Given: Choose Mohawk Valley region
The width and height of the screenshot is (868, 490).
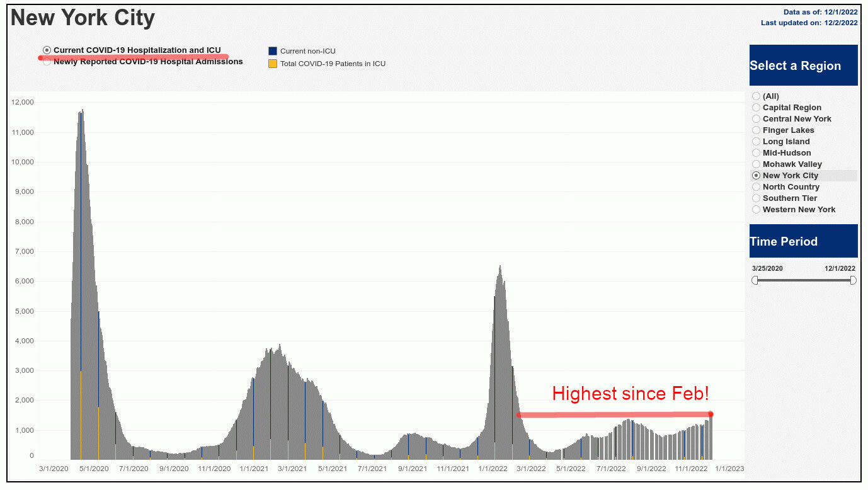Looking at the screenshot, I should point(756,164).
